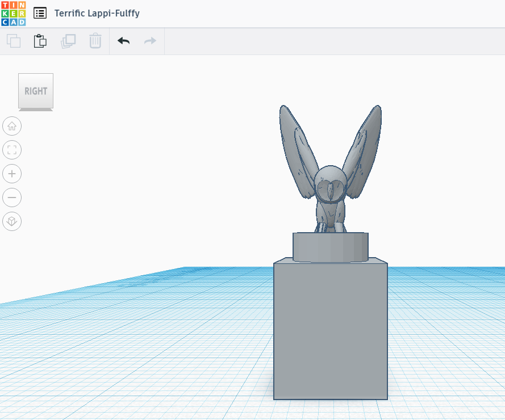Click an empty spot on the workplane grid
This screenshot has width=505, height=420.
click(x=142, y=341)
